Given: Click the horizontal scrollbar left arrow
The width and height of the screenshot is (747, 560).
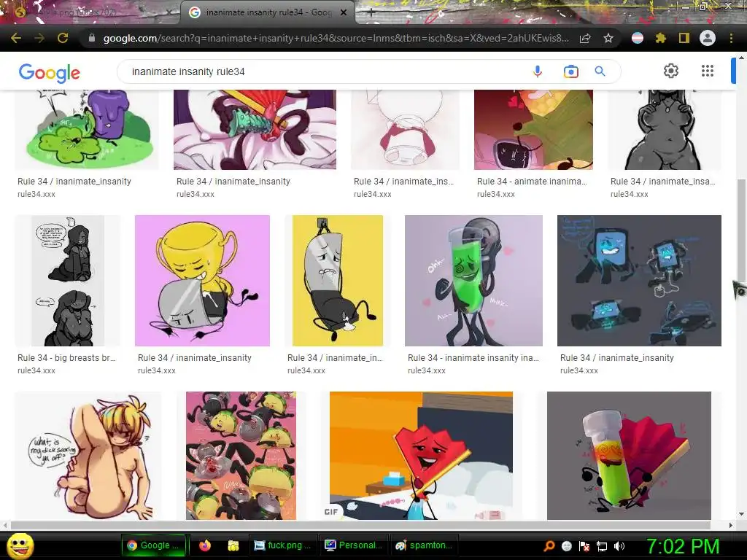Looking at the screenshot, I should pos(5,525).
